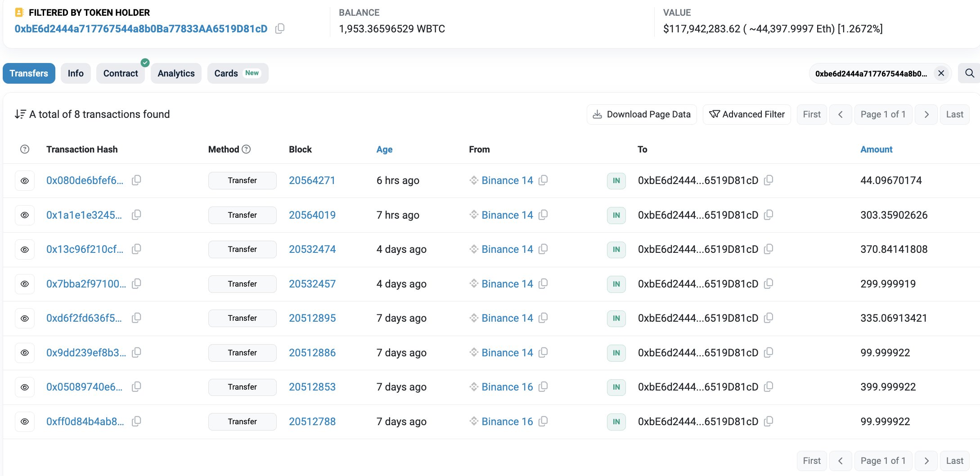Screen dimensions: 980x476
Task: Sort by the Age column header
Action: 384,149
